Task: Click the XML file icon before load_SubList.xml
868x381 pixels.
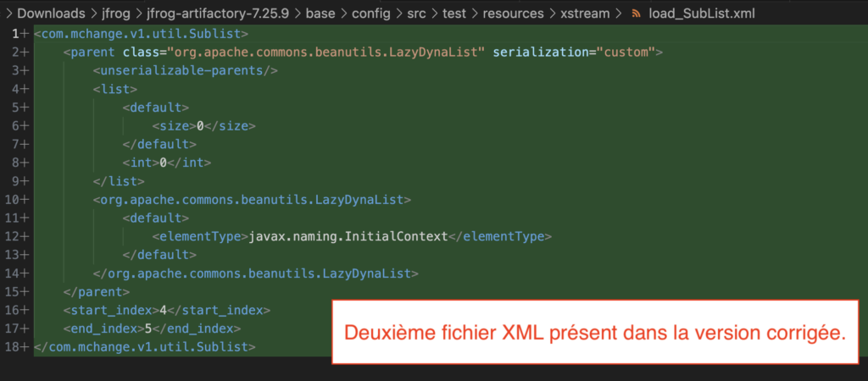Action: pos(636,14)
